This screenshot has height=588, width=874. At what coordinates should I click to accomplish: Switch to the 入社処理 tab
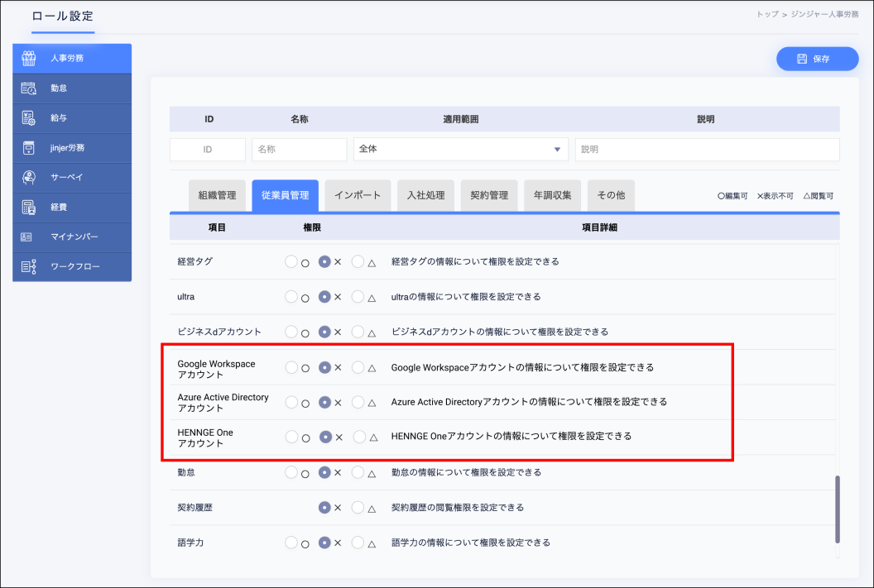tap(426, 195)
